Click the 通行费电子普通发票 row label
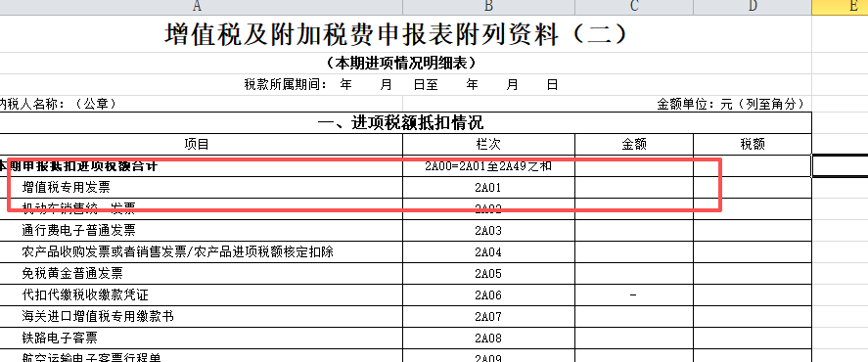The height and width of the screenshot is (362, 868). tap(78, 231)
